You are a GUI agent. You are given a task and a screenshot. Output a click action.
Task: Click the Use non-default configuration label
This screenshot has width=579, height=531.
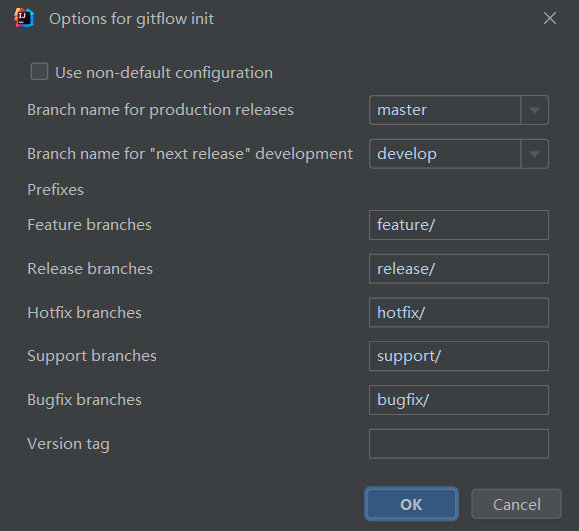pos(164,73)
